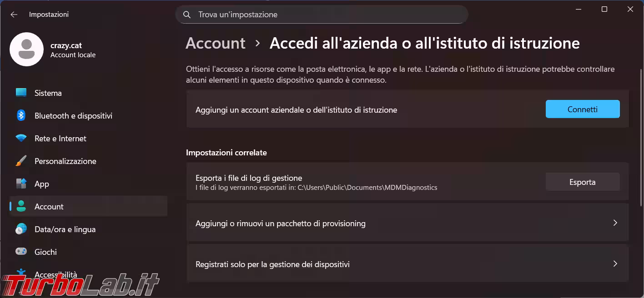Maximize the Impostazioni window

pos(604,10)
